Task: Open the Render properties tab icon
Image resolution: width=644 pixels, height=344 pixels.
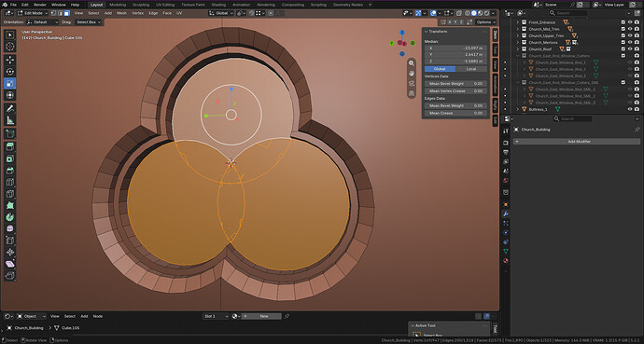Action: pos(506,143)
